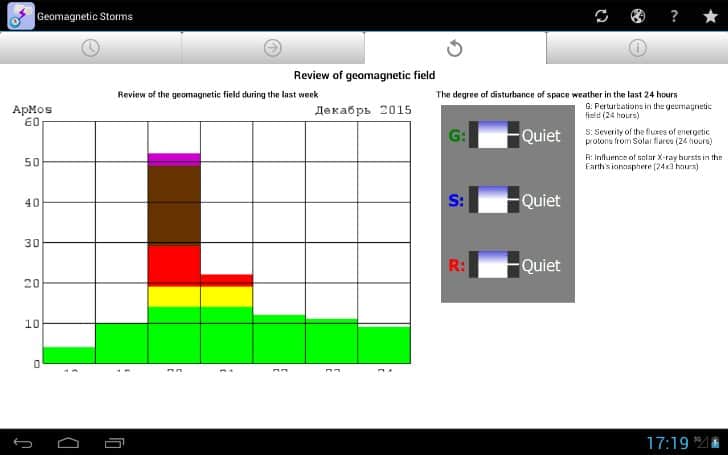The image size is (728, 455).
Task: Click the brown segment of tallest bar
Action: coord(174,205)
